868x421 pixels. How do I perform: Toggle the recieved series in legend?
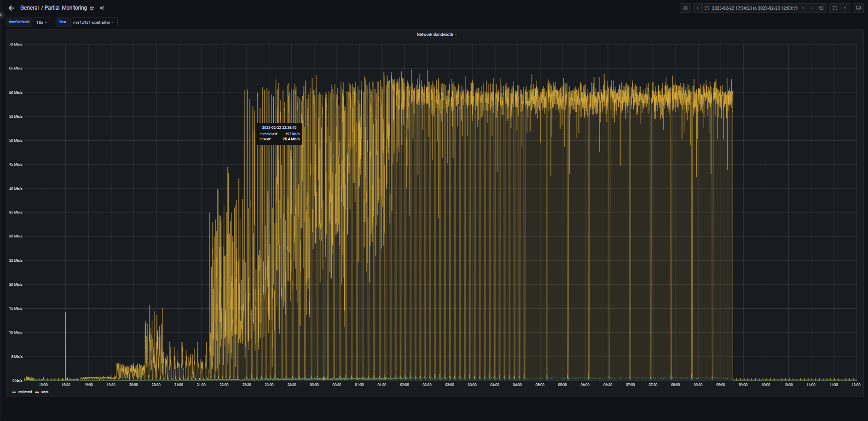pos(25,392)
